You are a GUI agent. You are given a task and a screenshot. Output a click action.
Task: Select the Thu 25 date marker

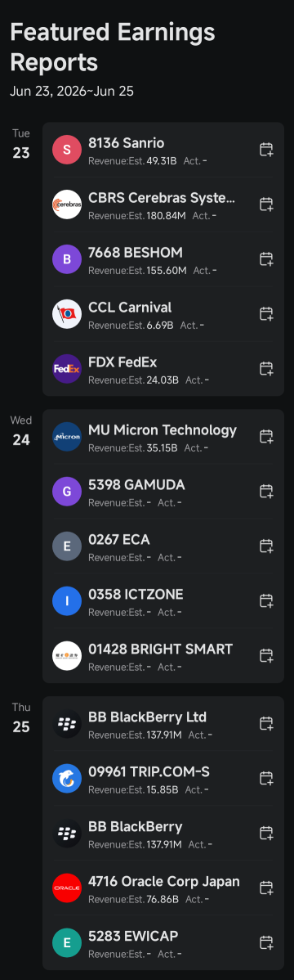point(21,718)
